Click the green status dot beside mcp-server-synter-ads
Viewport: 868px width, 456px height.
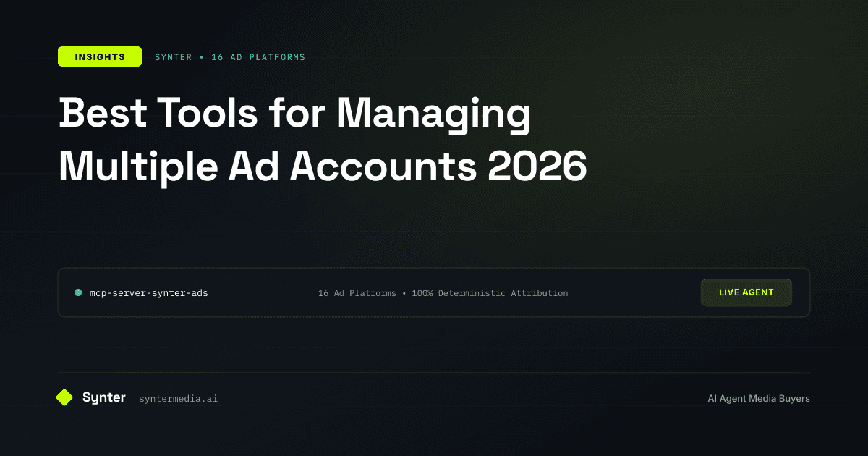[78, 293]
